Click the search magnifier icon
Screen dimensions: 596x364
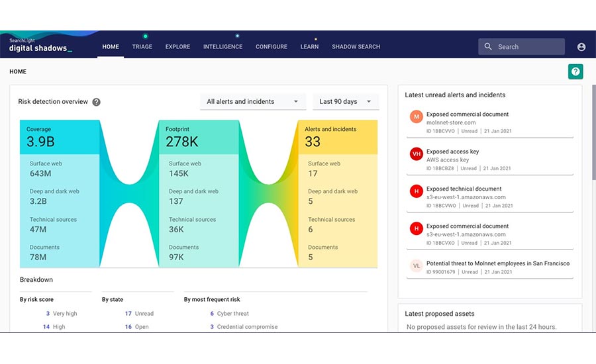[x=488, y=47]
